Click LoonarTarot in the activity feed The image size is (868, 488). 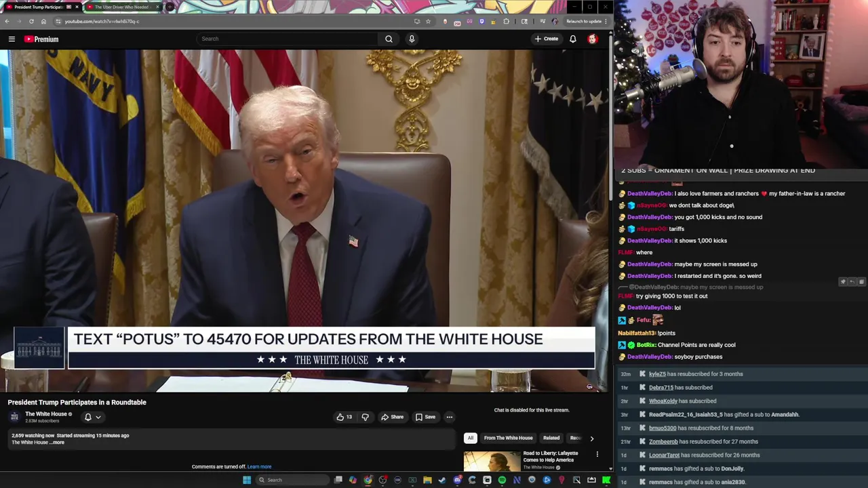[664, 455]
